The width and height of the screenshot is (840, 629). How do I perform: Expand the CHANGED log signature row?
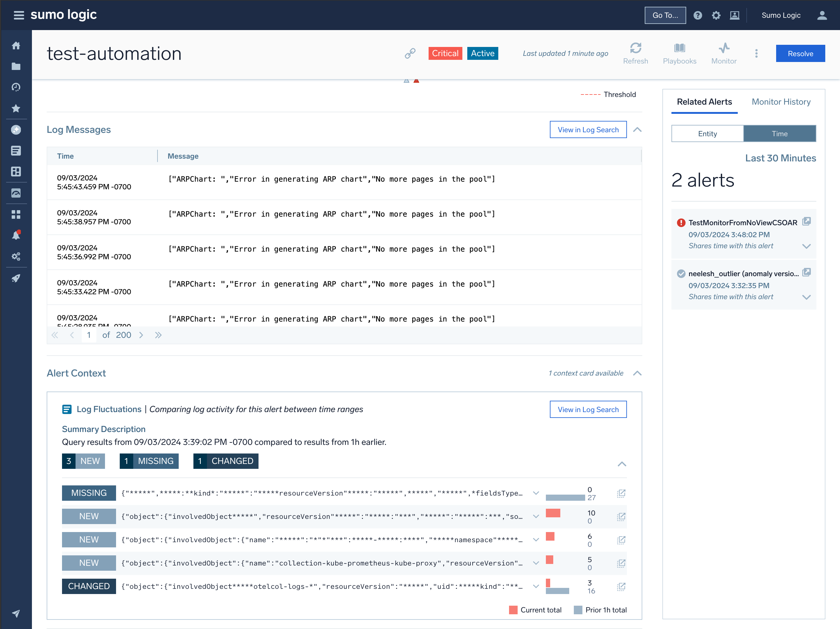[x=535, y=586]
